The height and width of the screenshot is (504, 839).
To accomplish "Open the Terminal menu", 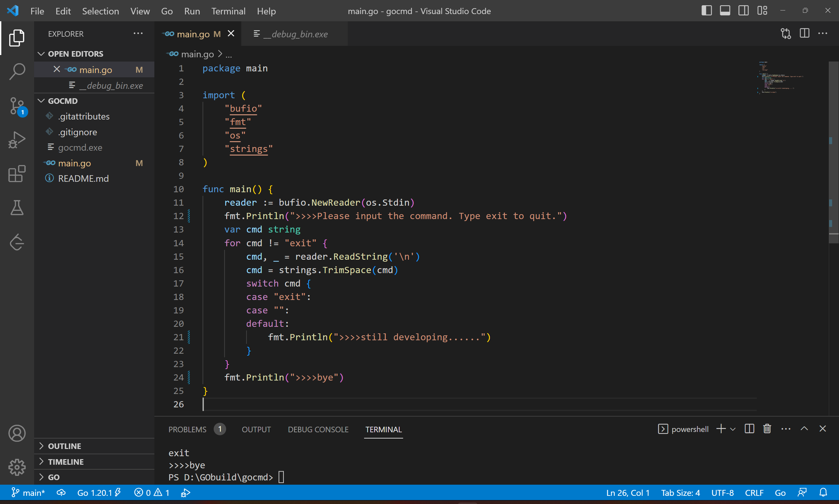I will 228,11.
